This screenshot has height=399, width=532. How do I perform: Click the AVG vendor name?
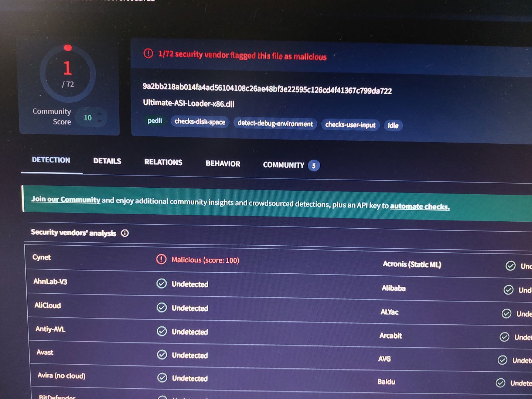[384, 359]
